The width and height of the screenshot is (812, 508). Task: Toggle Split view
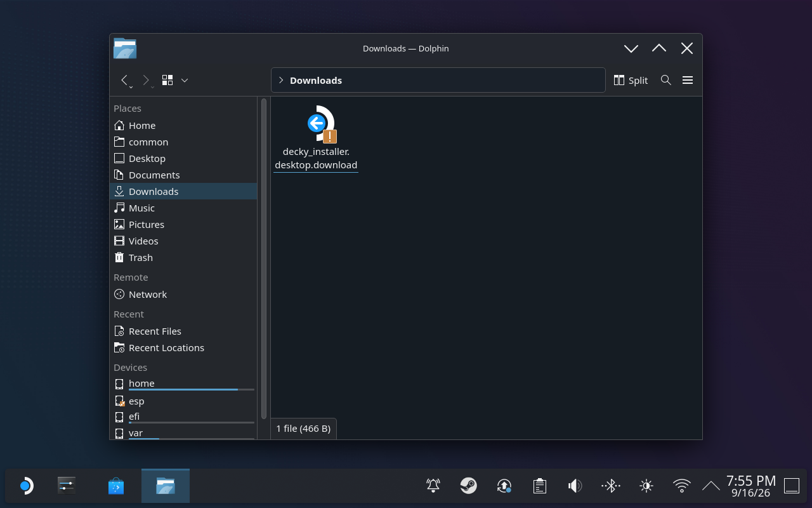click(631, 80)
